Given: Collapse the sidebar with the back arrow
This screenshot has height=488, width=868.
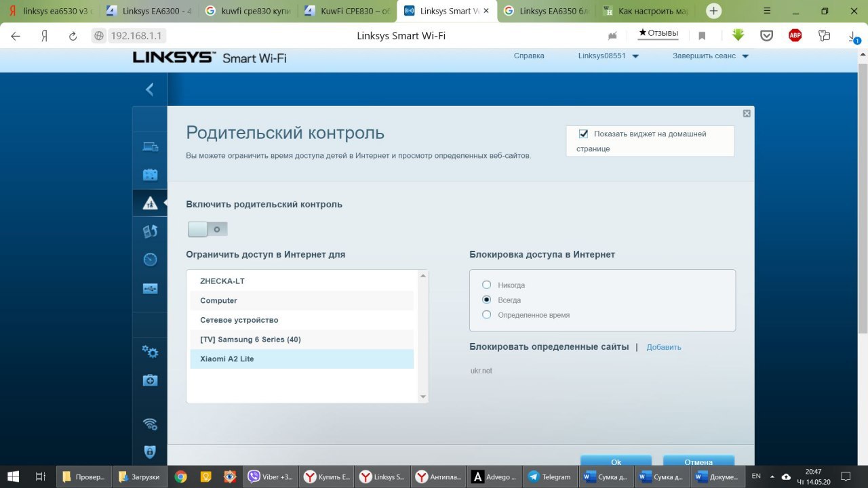Looking at the screenshot, I should [150, 89].
